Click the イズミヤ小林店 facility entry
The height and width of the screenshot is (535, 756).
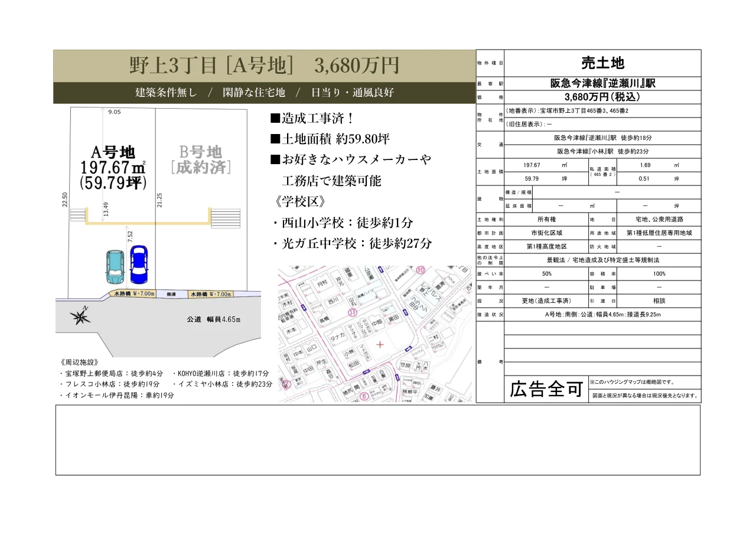pos(223,384)
